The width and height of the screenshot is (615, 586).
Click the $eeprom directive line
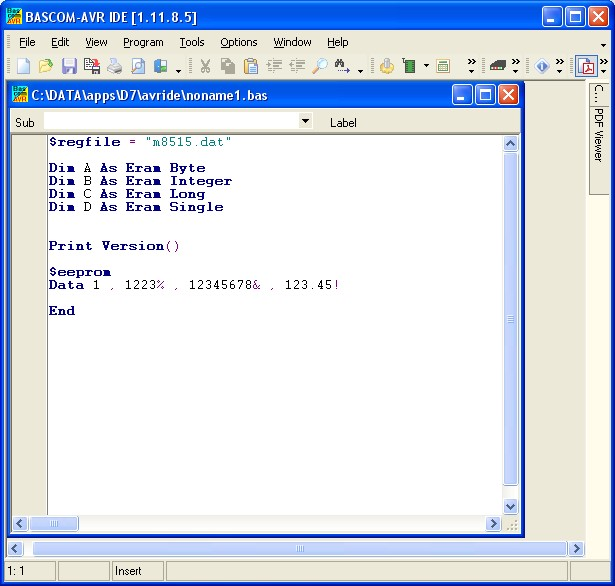pos(80,272)
